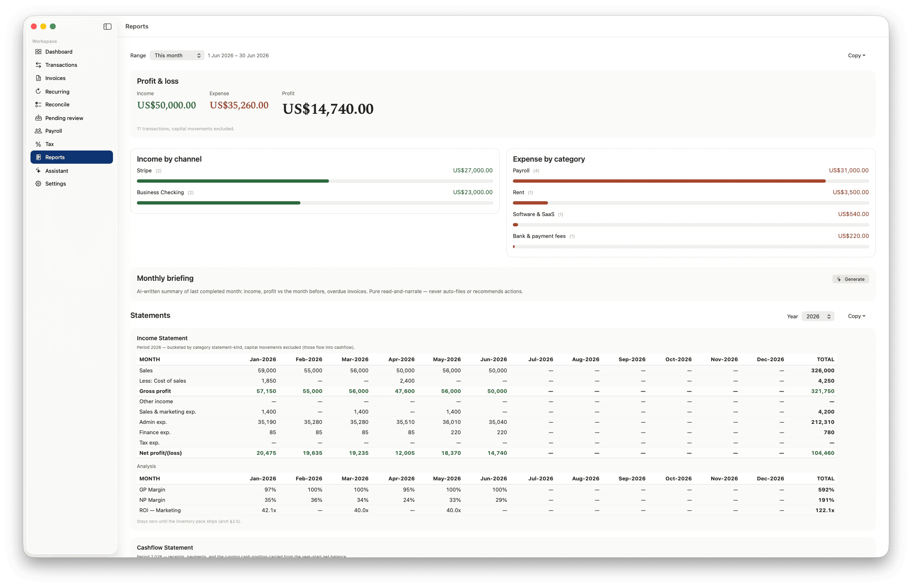The height and width of the screenshot is (588, 912).
Task: Open the Range 'This month' dropdown
Action: tap(177, 55)
